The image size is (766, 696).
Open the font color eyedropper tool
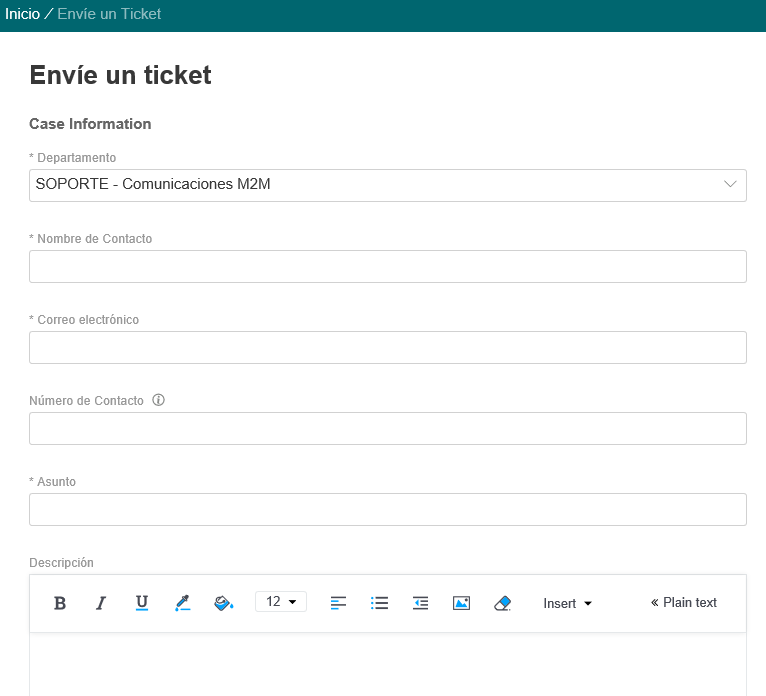[183, 603]
